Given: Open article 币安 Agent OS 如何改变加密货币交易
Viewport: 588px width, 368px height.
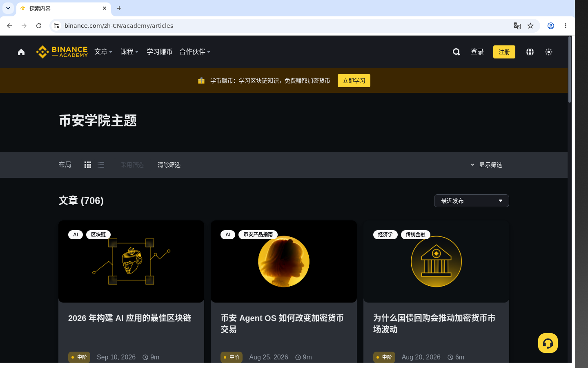Looking at the screenshot, I should pyautogui.click(x=282, y=323).
